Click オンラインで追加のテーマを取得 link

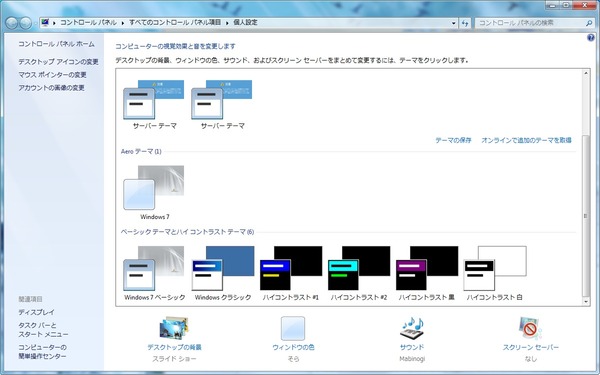click(526, 140)
